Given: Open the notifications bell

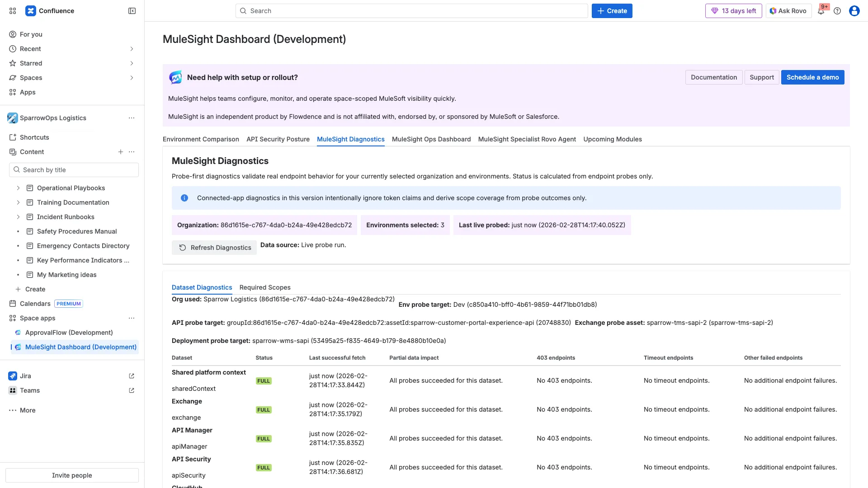Looking at the screenshot, I should point(821,10).
